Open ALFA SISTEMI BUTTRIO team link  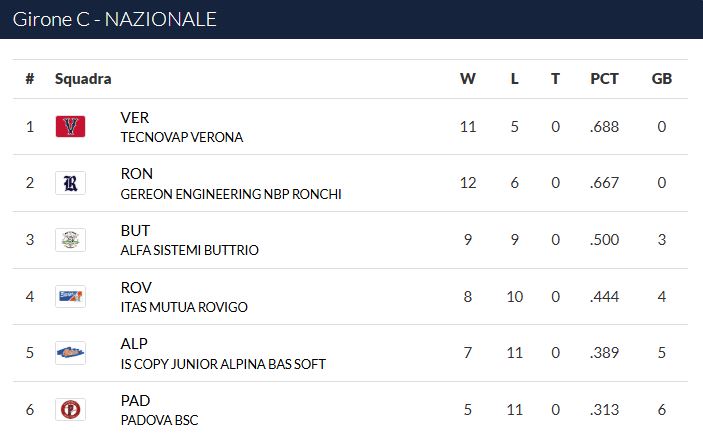190,250
